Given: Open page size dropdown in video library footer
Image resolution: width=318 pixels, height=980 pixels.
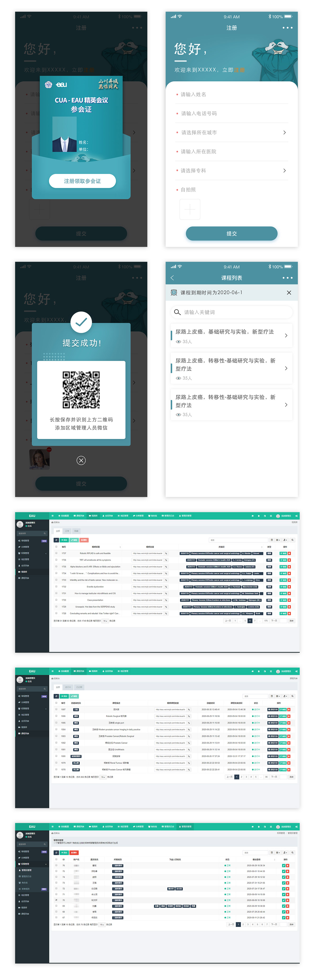Looking at the screenshot, I should point(105,620).
